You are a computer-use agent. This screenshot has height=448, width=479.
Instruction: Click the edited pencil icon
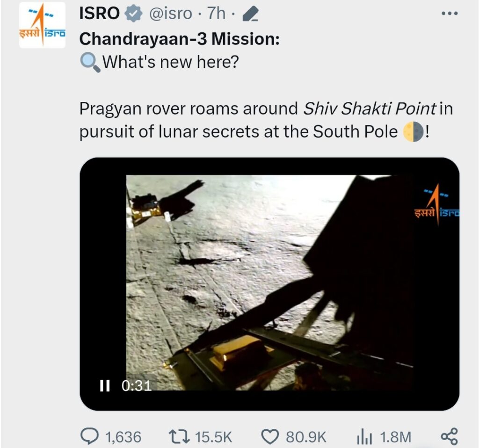click(x=251, y=14)
